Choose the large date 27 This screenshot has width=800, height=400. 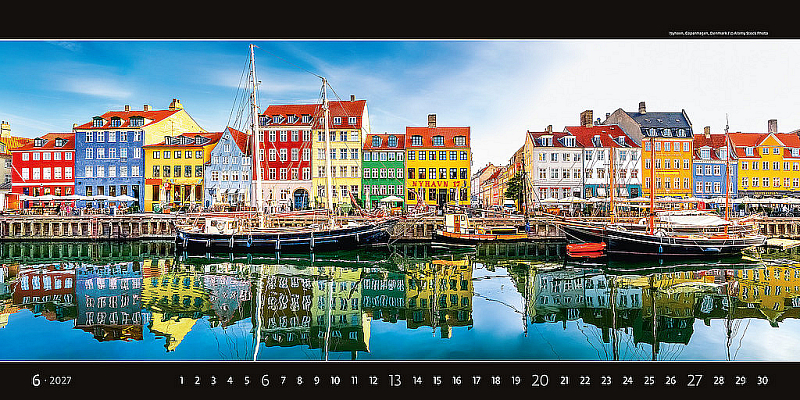point(694,381)
